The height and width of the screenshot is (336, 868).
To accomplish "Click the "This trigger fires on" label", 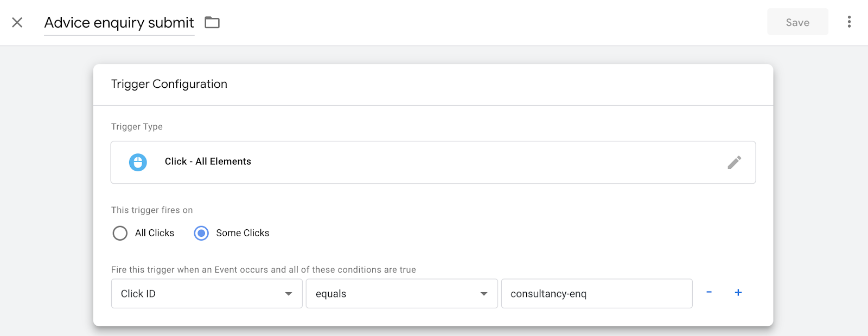I will pos(152,210).
